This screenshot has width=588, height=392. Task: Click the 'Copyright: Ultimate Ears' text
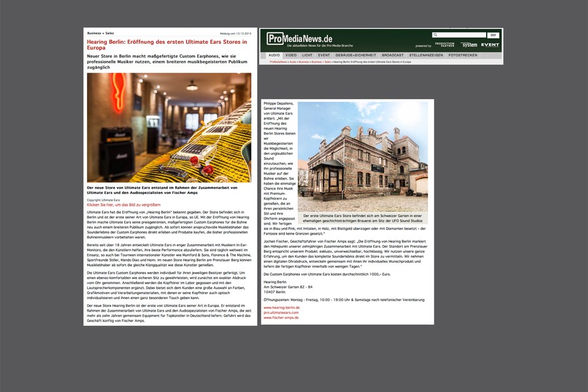click(103, 201)
